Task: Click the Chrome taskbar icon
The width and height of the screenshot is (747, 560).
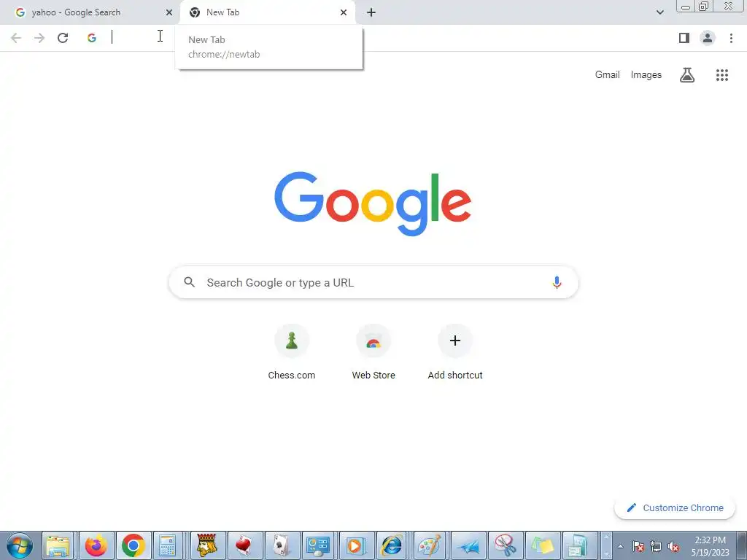Action: click(x=133, y=545)
